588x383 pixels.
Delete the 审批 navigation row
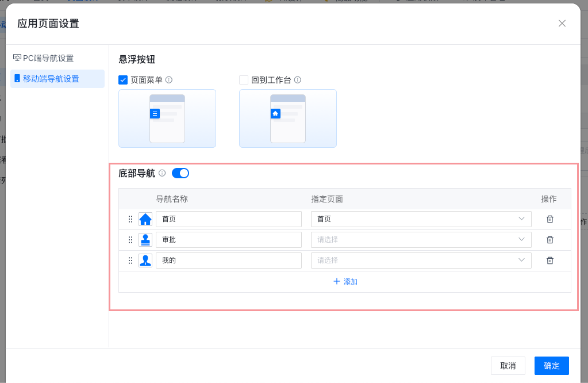549,240
